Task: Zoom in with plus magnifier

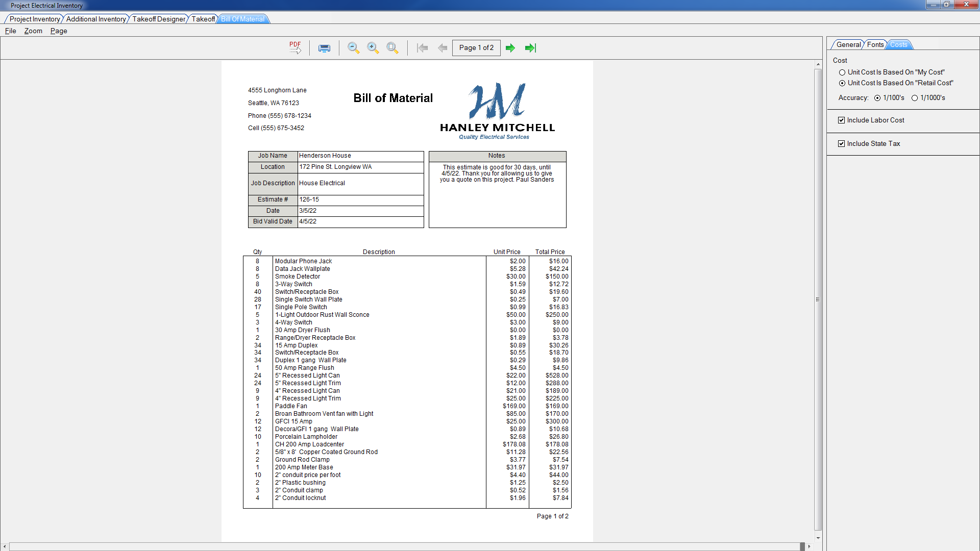Action: (x=373, y=48)
